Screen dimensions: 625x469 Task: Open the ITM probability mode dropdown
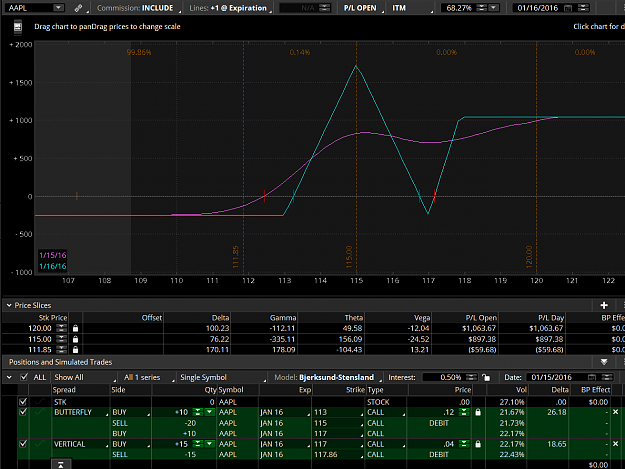point(411,8)
